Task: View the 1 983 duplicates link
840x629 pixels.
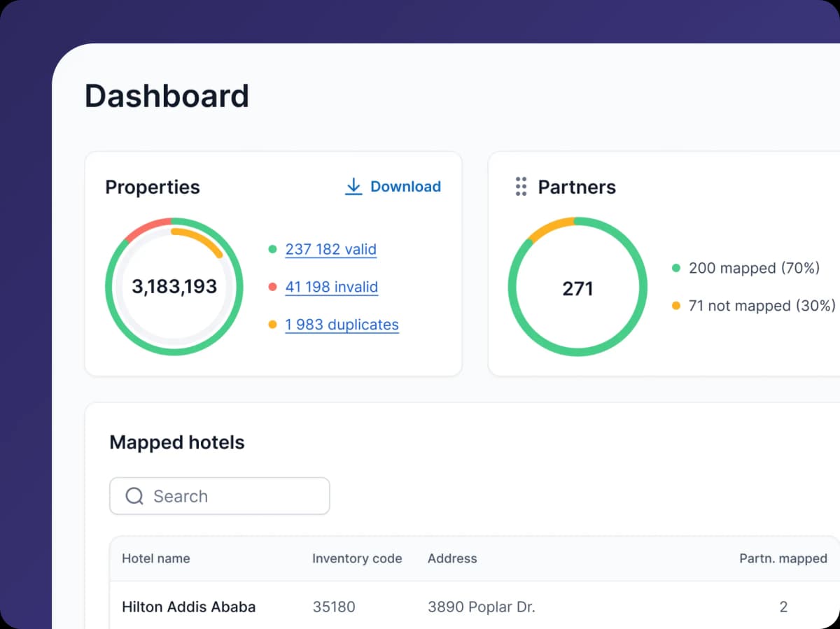Action: [x=342, y=325]
